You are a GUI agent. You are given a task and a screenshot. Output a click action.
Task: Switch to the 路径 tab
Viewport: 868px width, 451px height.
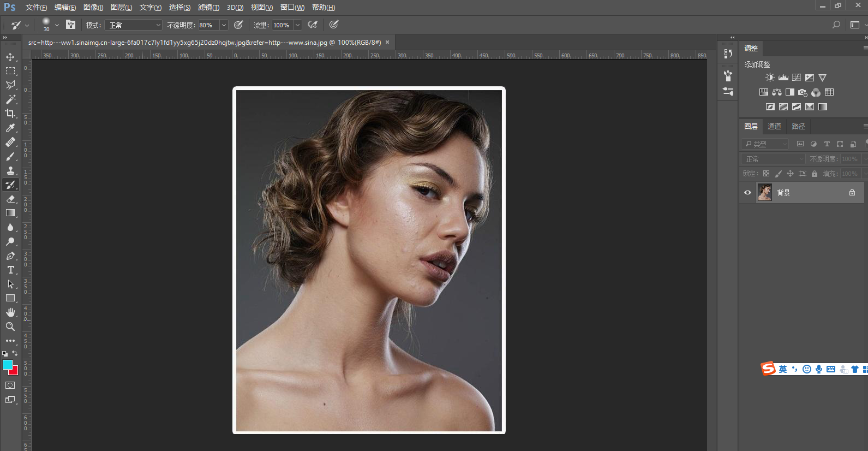pos(799,127)
